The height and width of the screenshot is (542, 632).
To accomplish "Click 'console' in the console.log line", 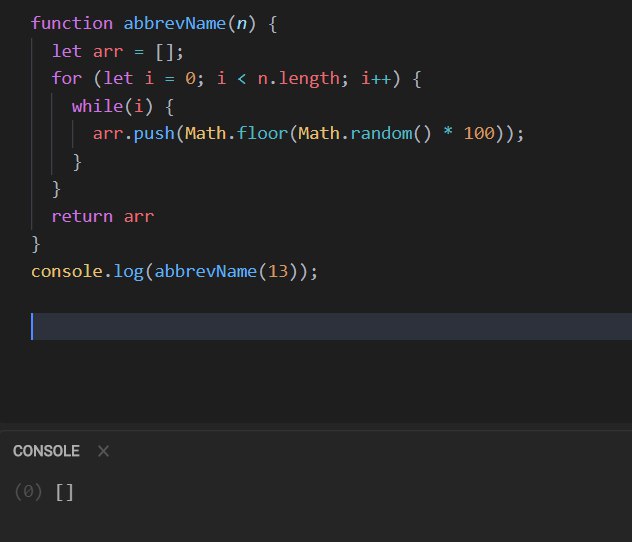I will 67,272.
